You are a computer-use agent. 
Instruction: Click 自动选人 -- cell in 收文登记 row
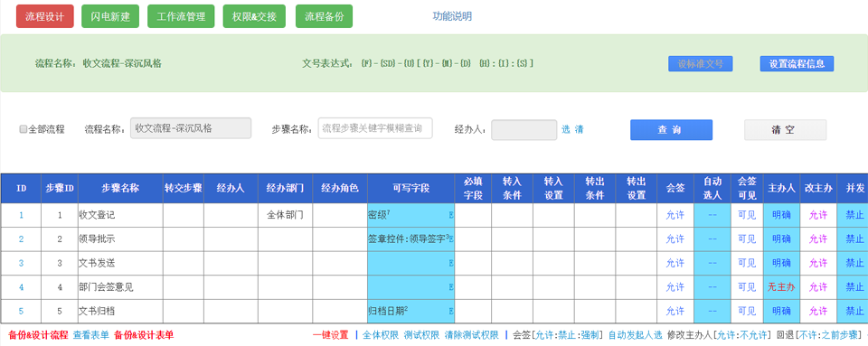(712, 216)
